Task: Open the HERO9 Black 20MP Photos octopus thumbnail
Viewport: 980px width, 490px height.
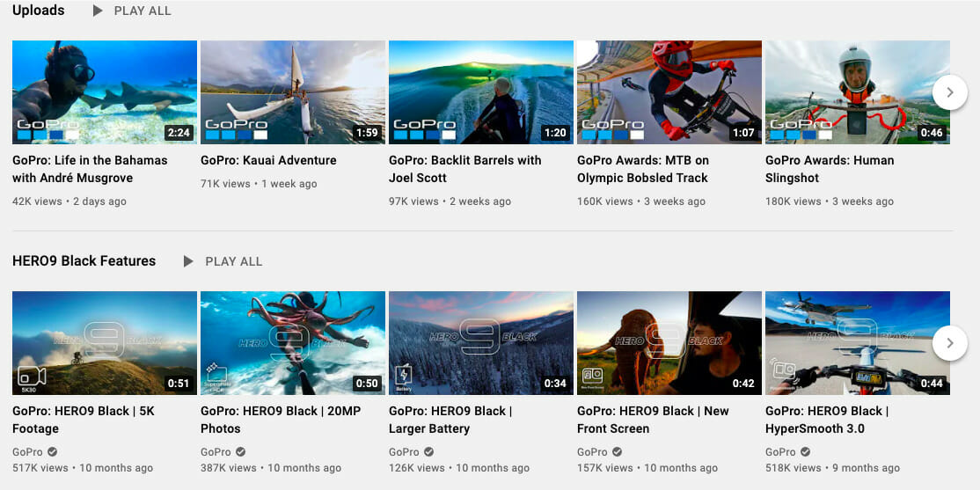Action: coord(292,343)
